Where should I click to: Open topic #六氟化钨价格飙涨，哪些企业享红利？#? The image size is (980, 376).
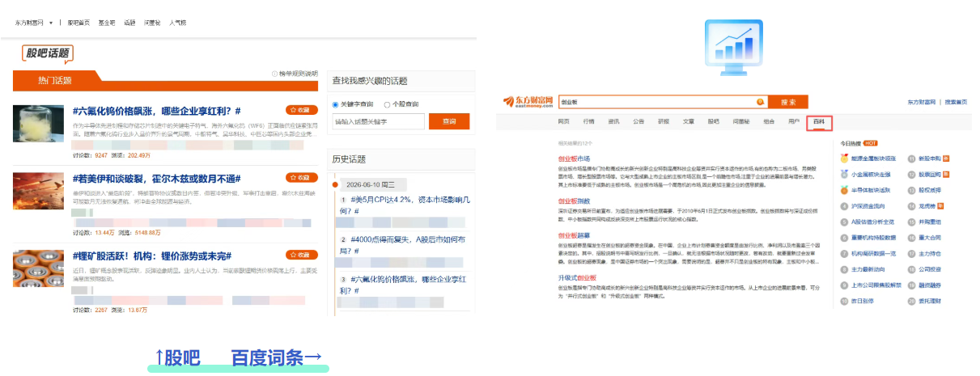(156, 110)
